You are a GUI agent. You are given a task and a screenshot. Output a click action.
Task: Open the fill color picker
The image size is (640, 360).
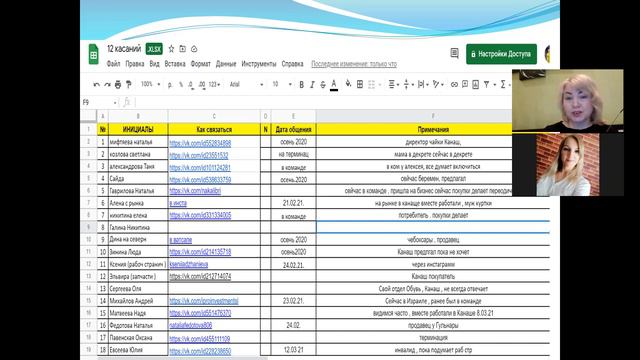(x=348, y=84)
